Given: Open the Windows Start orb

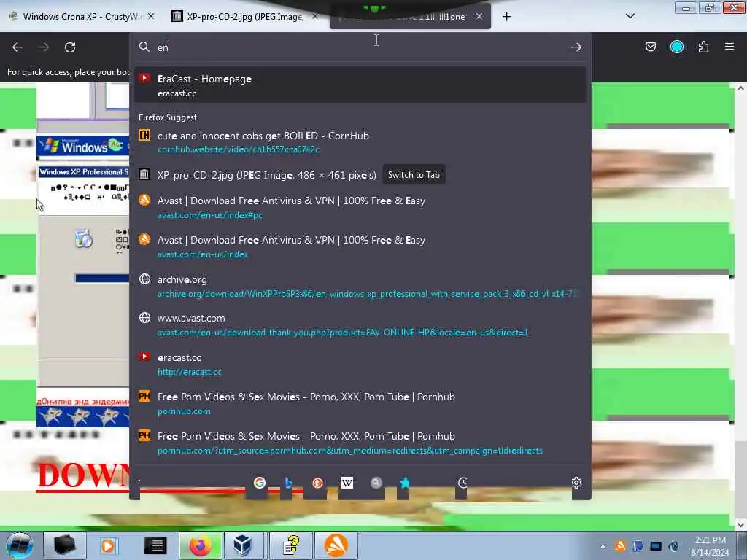Looking at the screenshot, I should [20, 545].
